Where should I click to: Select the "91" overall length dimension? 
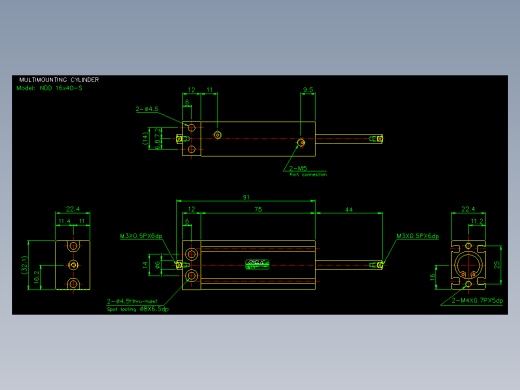click(246, 197)
